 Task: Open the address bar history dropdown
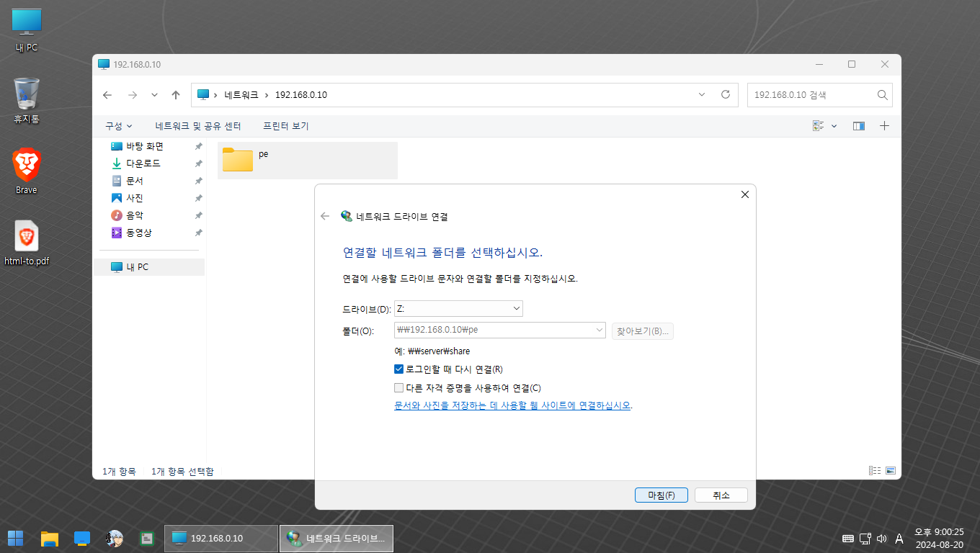pyautogui.click(x=703, y=94)
